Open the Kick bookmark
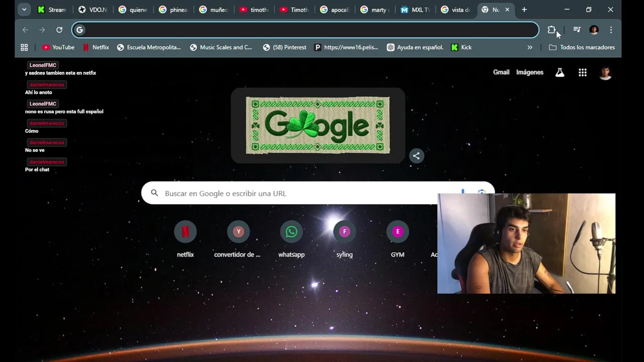 [461, 47]
